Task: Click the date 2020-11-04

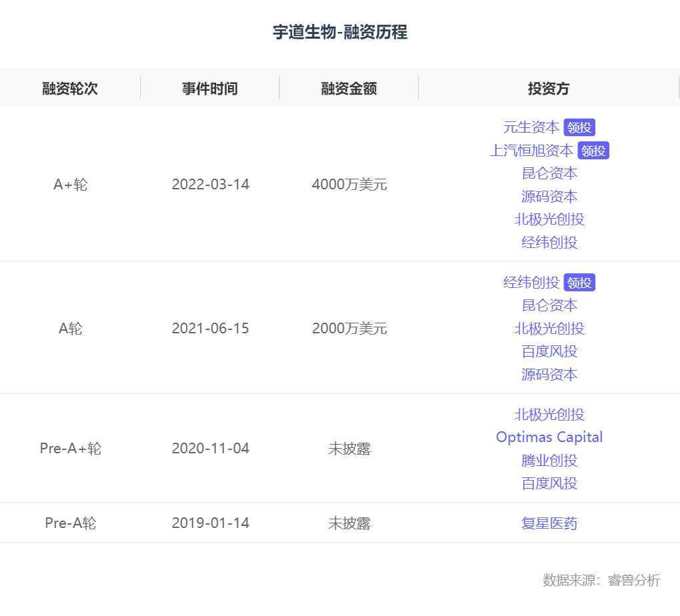Action: pos(210,449)
